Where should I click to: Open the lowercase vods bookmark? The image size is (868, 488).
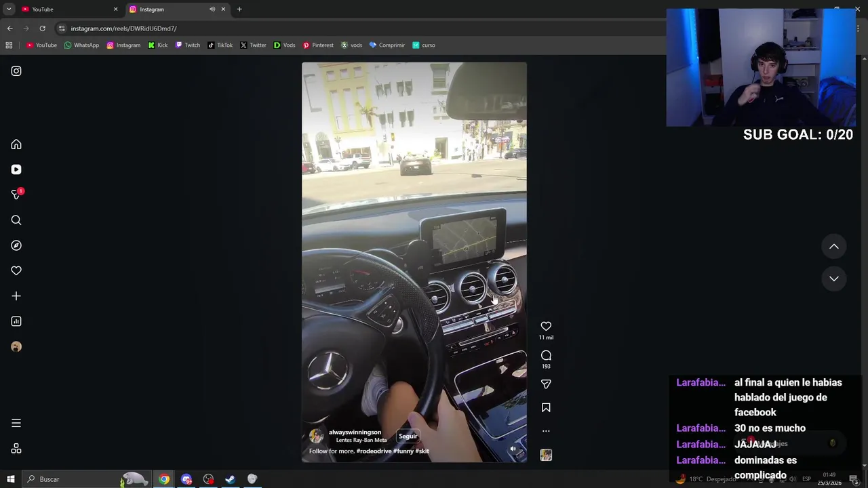pyautogui.click(x=351, y=45)
